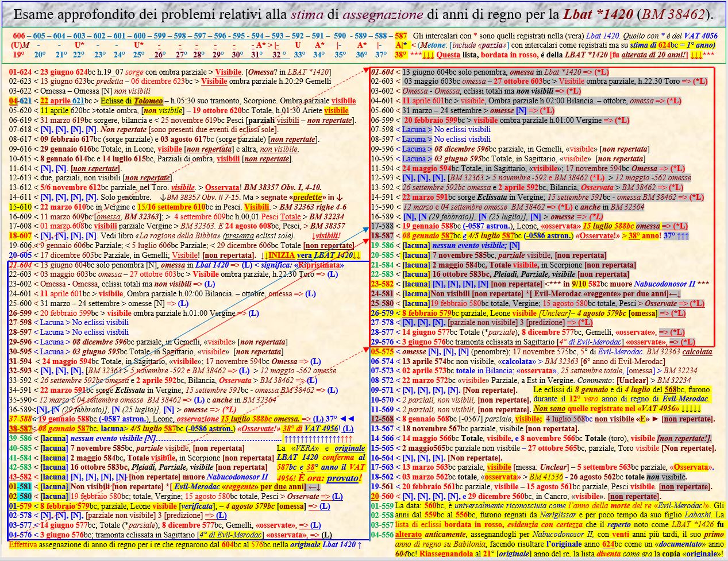
Task: Select row label "06-574"
Action: [x=383, y=361]
